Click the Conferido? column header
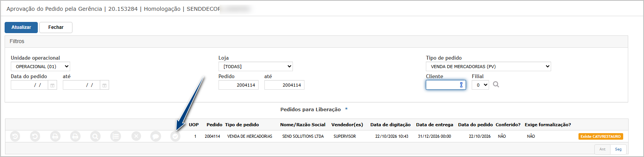Viewport: 644px width, 157px height. pyautogui.click(x=508, y=125)
